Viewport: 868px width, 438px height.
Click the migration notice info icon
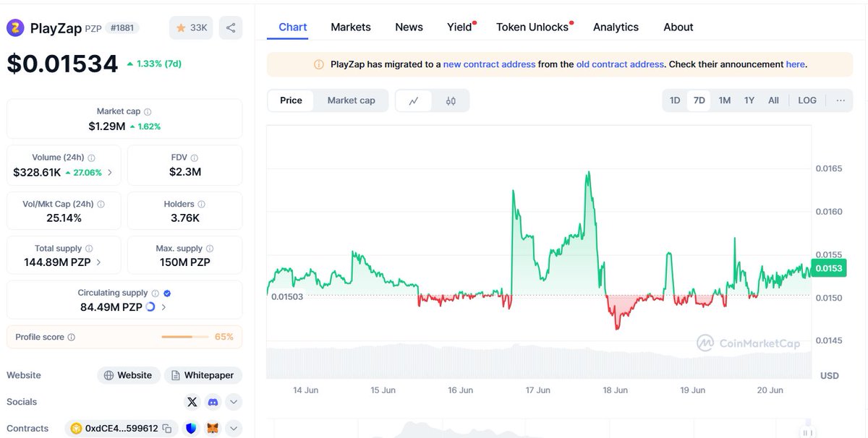(x=319, y=64)
